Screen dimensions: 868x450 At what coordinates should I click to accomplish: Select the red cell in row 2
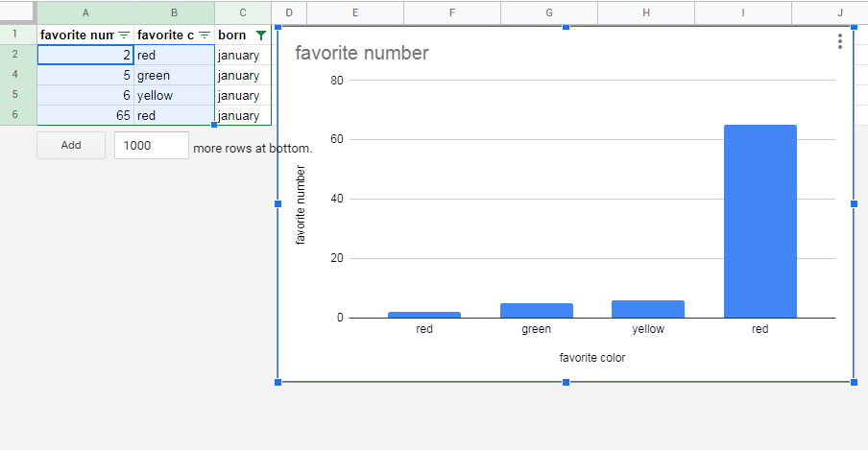(x=174, y=55)
